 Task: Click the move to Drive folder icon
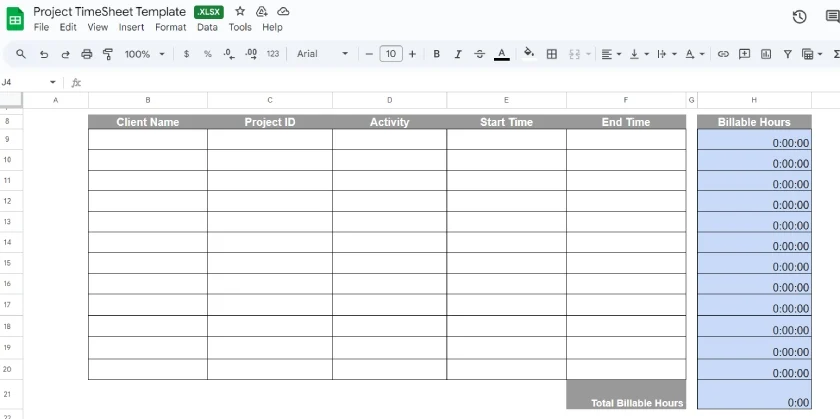(261, 11)
